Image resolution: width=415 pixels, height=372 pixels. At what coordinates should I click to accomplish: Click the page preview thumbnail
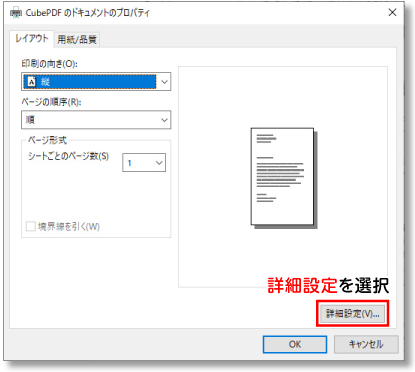click(284, 178)
